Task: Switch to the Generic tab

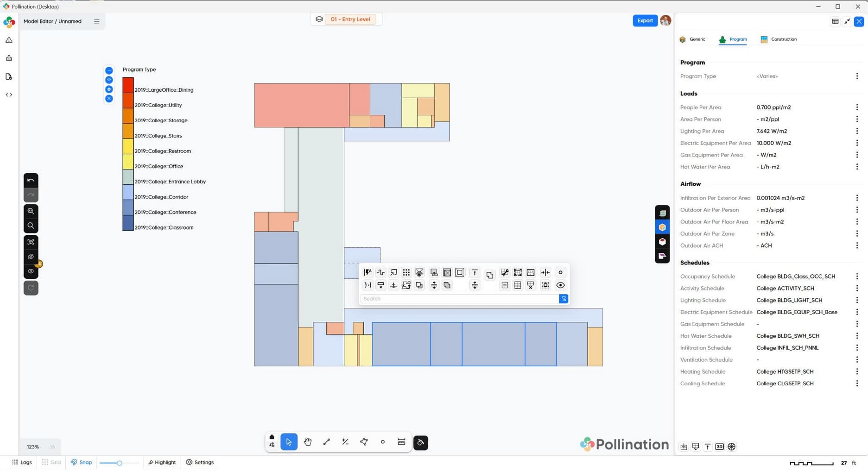Action: tap(692, 39)
